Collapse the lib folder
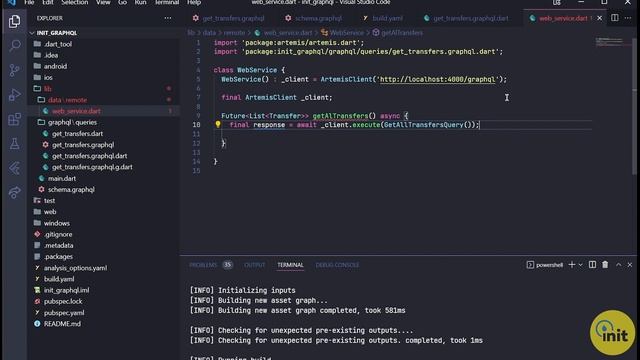640x360 pixels. [48, 89]
